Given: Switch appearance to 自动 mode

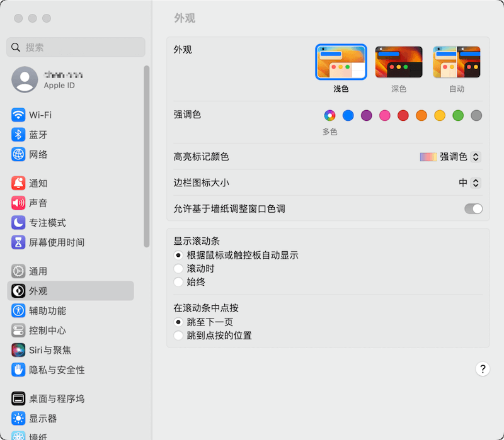Looking at the screenshot, I should 456,61.
